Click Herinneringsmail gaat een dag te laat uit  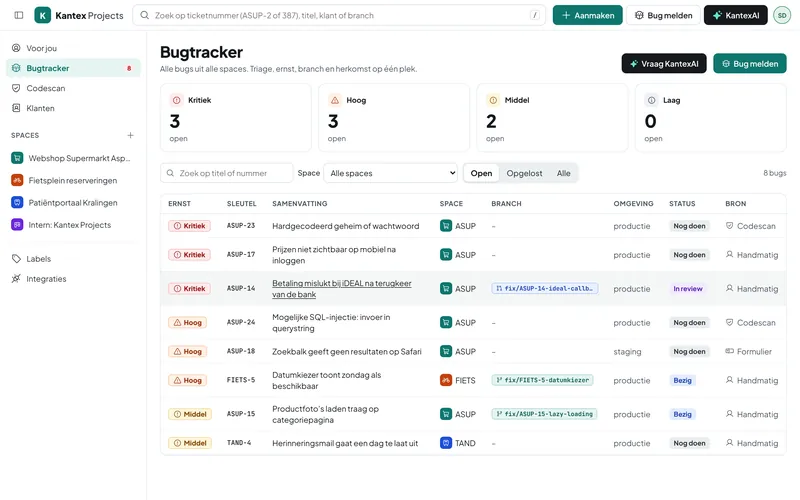345,443
